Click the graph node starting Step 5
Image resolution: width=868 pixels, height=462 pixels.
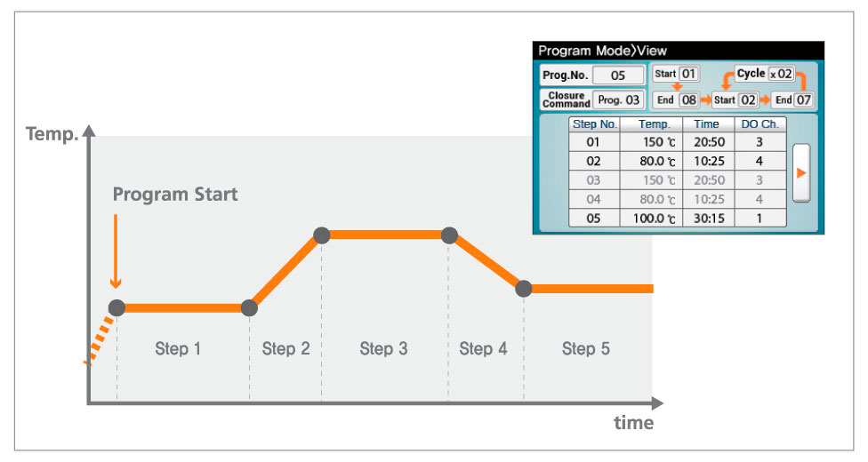[x=524, y=288]
